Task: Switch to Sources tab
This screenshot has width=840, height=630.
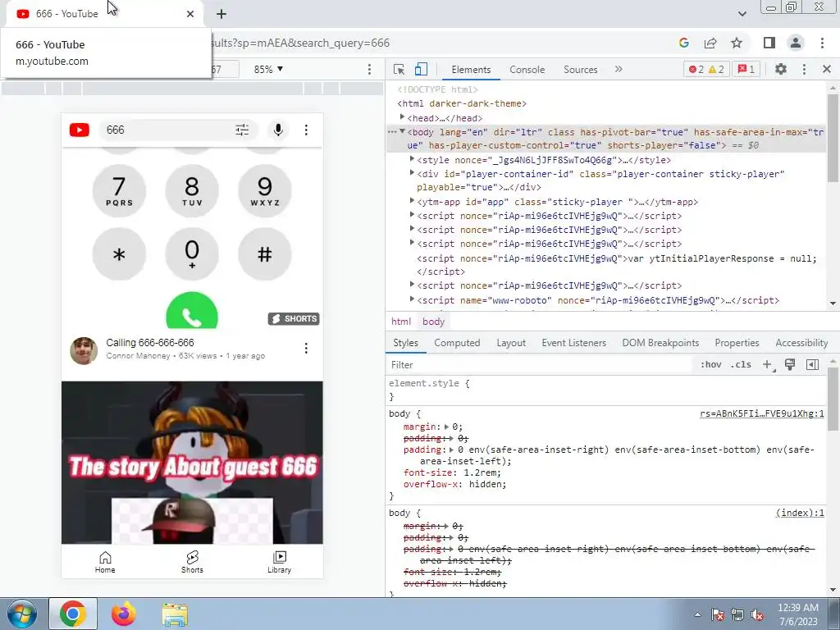Action: pos(580,70)
